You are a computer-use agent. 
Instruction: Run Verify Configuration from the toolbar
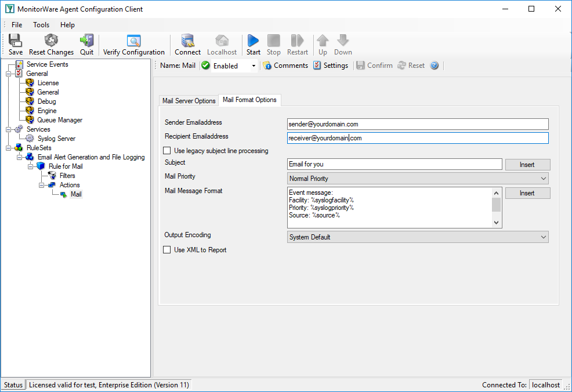tap(134, 45)
